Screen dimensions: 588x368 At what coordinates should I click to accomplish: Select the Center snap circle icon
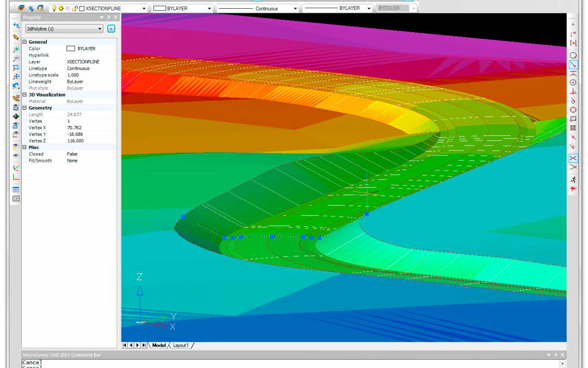tap(573, 82)
